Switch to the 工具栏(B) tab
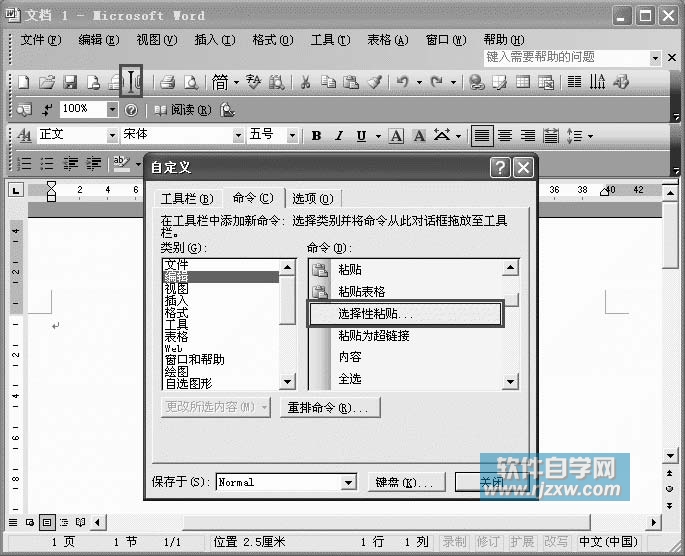Viewport: 685px width, 556px height. (187, 199)
